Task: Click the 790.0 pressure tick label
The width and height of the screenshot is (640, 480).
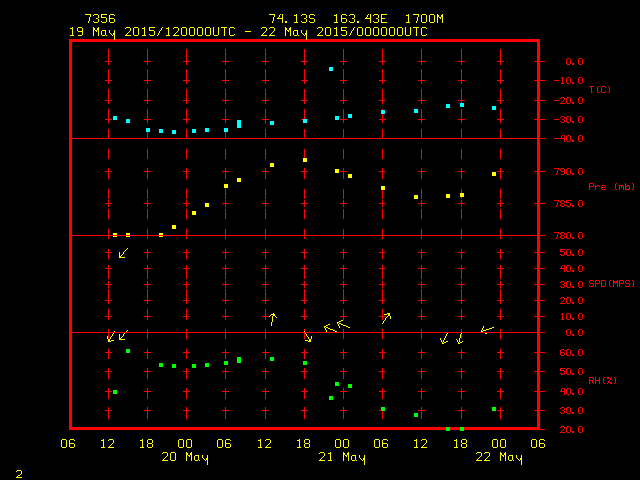Action: point(568,171)
